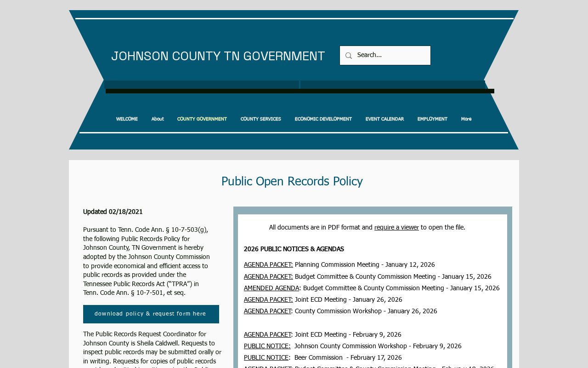The width and height of the screenshot is (588, 368).
Task: Click paragraph mentioning Sheila Caldwell
Action: click(x=152, y=349)
